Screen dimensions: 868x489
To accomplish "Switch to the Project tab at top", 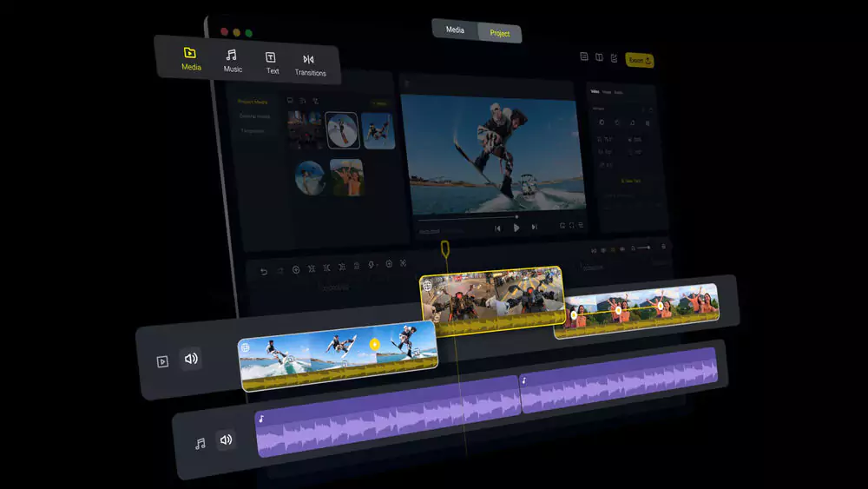I will pyautogui.click(x=500, y=33).
